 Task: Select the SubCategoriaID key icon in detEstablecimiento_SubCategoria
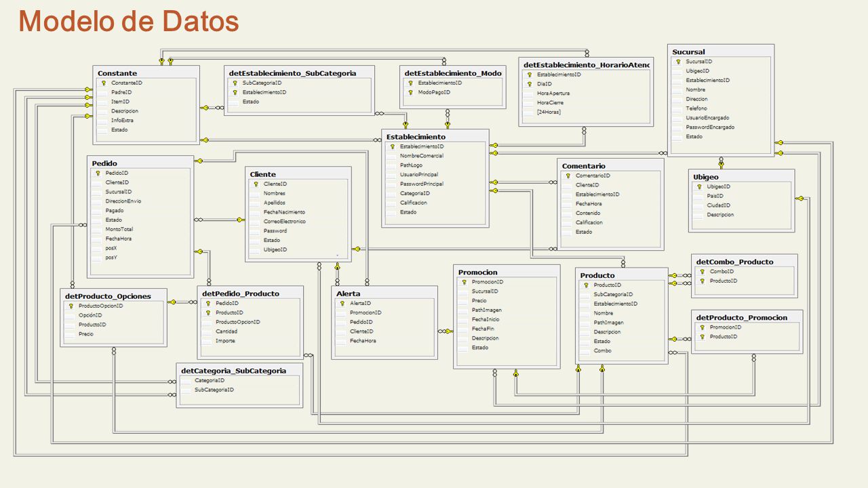pos(235,83)
